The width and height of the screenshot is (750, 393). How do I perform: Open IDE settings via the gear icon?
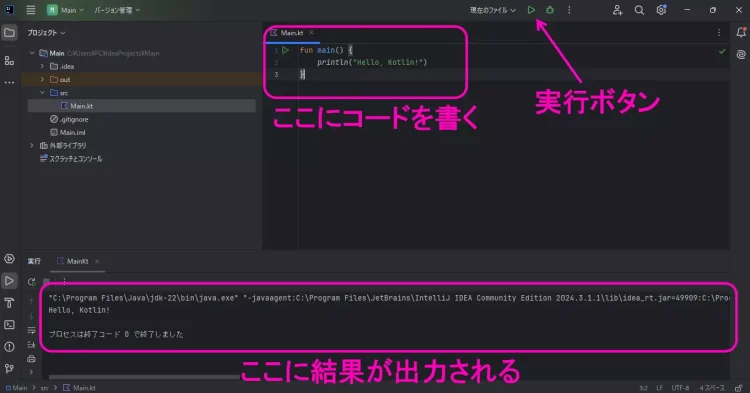pyautogui.click(x=662, y=10)
